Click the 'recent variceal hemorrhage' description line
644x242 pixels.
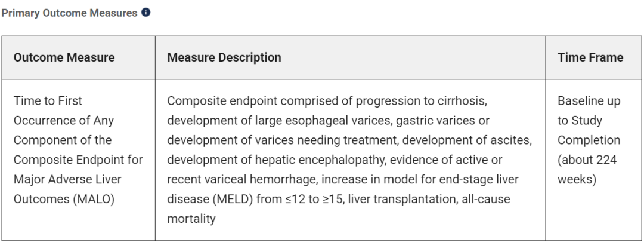tap(343, 179)
